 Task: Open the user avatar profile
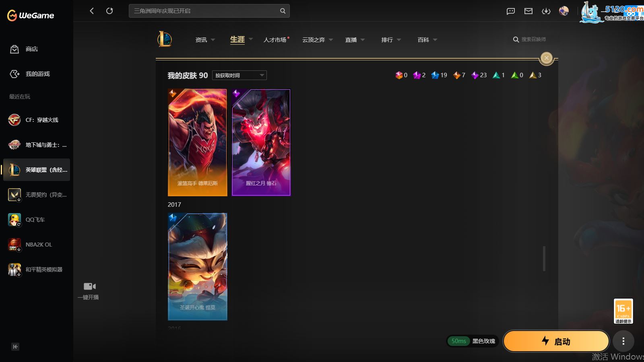coord(564,11)
